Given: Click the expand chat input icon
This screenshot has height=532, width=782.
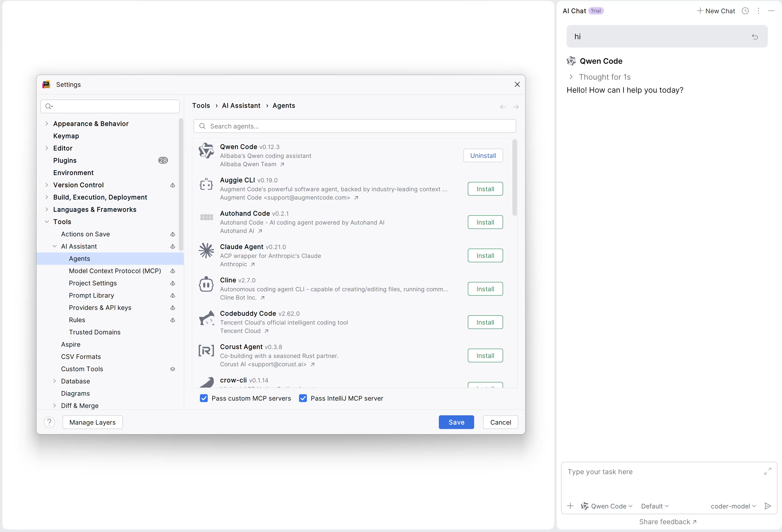Looking at the screenshot, I should (767, 471).
